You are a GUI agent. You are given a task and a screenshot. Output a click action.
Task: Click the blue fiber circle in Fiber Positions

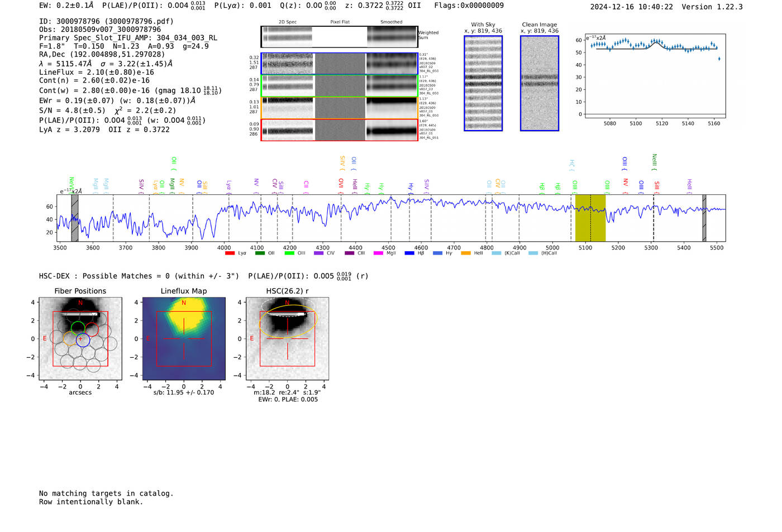(83, 340)
